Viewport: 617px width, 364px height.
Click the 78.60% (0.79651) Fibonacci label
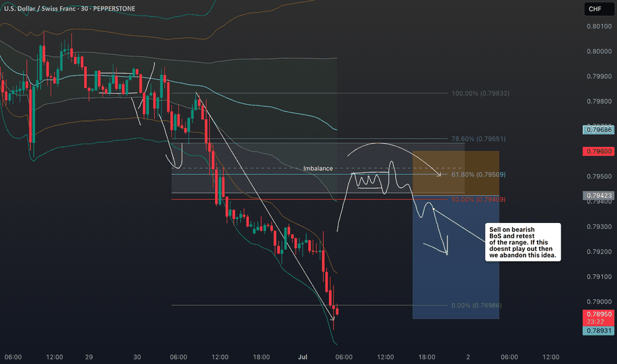479,139
